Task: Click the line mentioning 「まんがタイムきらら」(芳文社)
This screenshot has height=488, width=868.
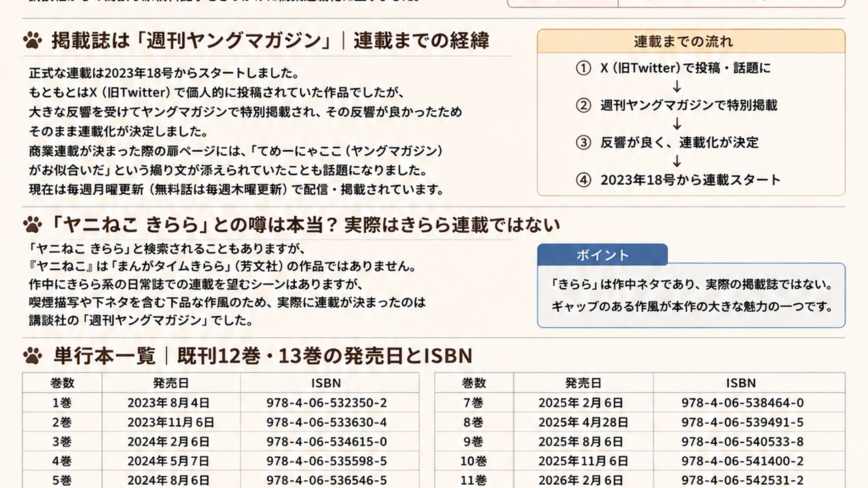Action: coord(223,266)
